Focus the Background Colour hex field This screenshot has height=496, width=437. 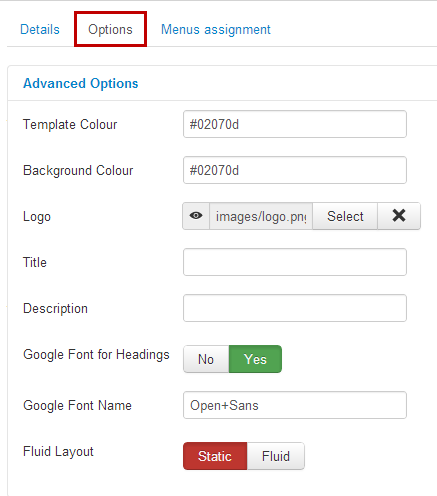[295, 170]
